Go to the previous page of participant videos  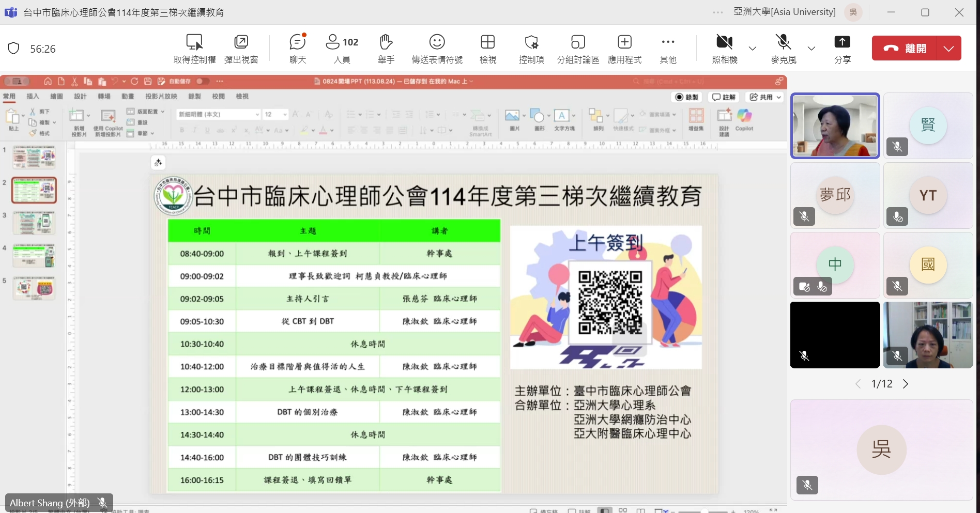858,384
